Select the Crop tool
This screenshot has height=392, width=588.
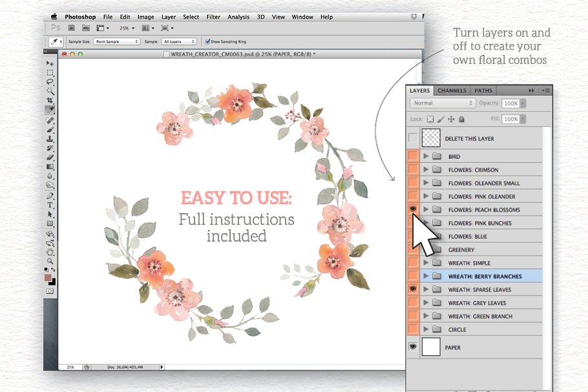click(x=50, y=101)
